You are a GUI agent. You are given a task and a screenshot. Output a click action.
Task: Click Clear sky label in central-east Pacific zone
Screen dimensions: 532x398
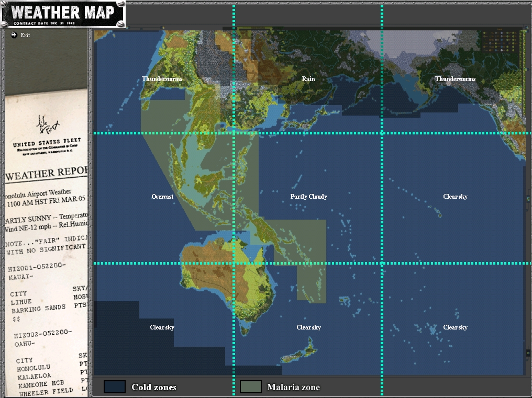[456, 197]
